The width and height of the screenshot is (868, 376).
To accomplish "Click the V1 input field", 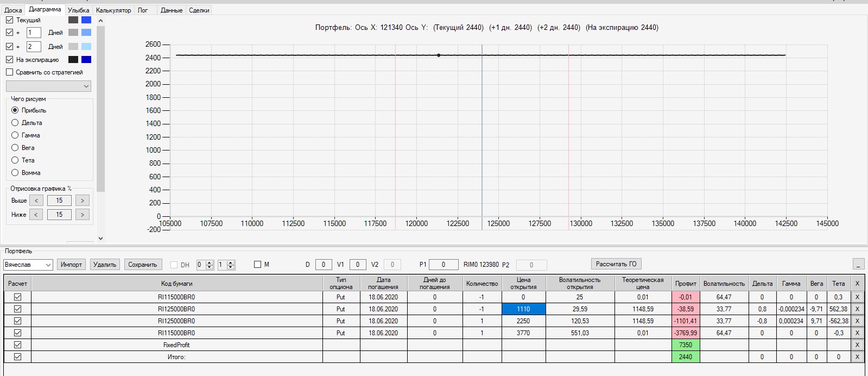I will (x=358, y=265).
